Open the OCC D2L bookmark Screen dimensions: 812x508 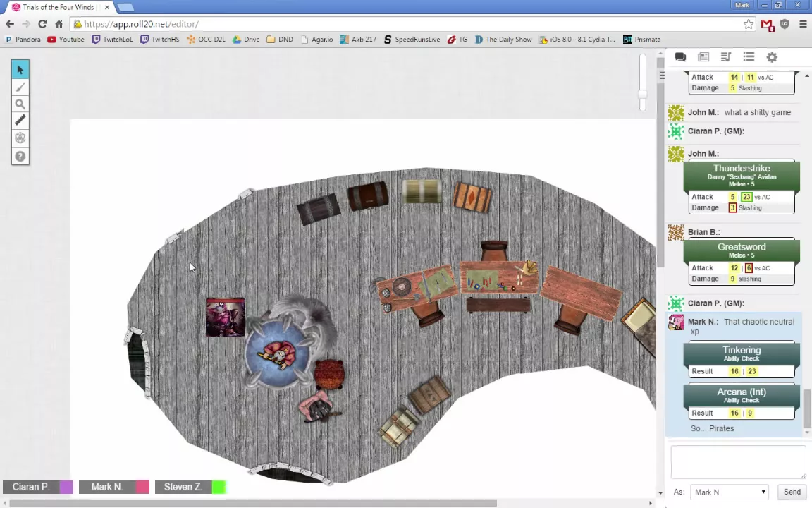point(206,40)
